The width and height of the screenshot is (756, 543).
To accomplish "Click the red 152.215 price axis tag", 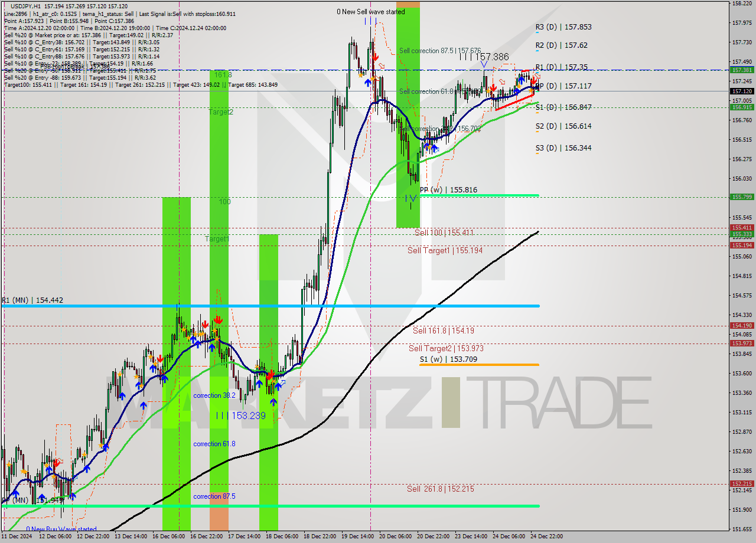I will coord(742,484).
